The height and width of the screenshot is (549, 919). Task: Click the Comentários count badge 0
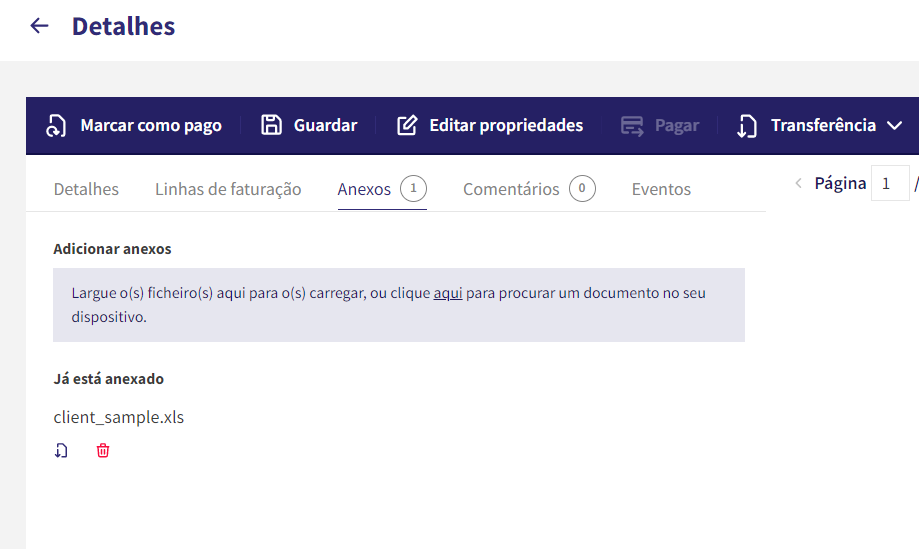click(582, 189)
